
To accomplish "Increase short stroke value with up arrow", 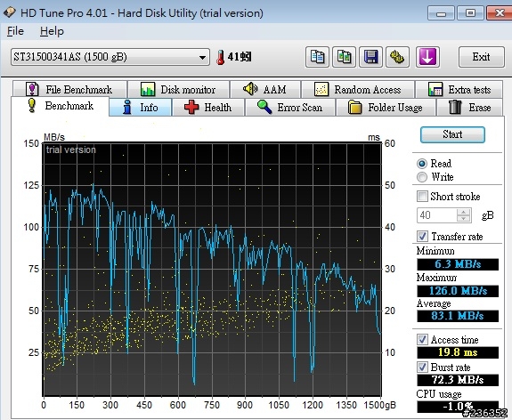I will coord(463,212).
